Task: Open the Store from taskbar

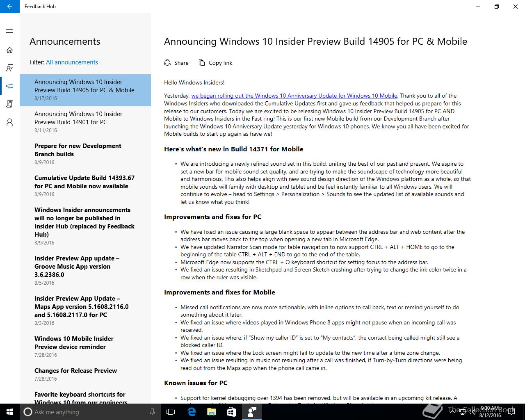Action: point(231,412)
